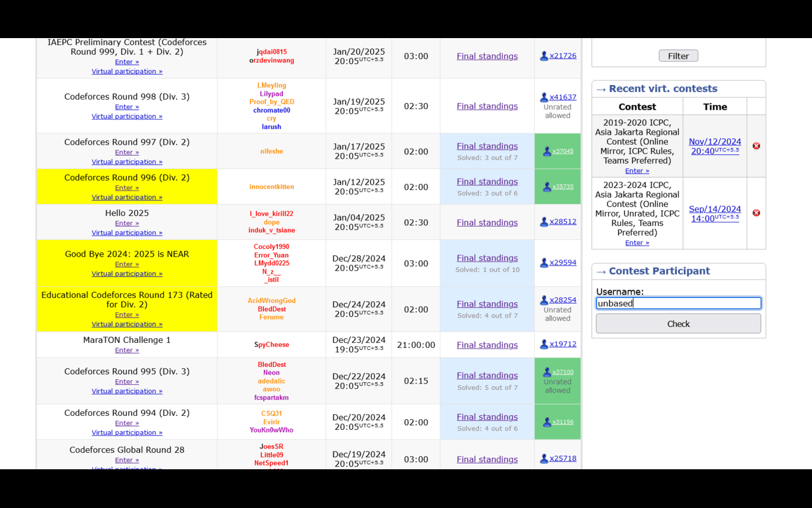Start virtual participation for Good Bye 2024
The width and height of the screenshot is (812, 508).
tap(127, 274)
